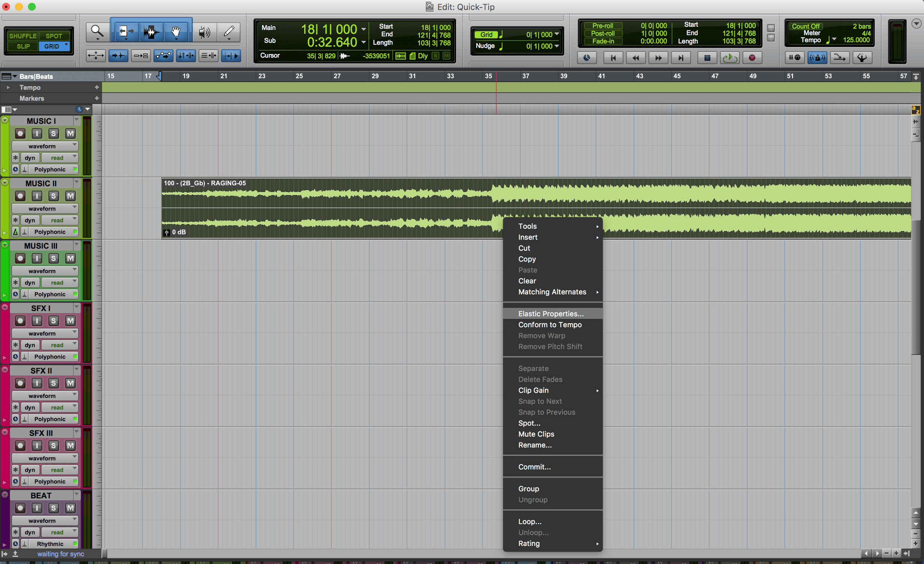Toggle Pre-roll in transport

point(602,25)
